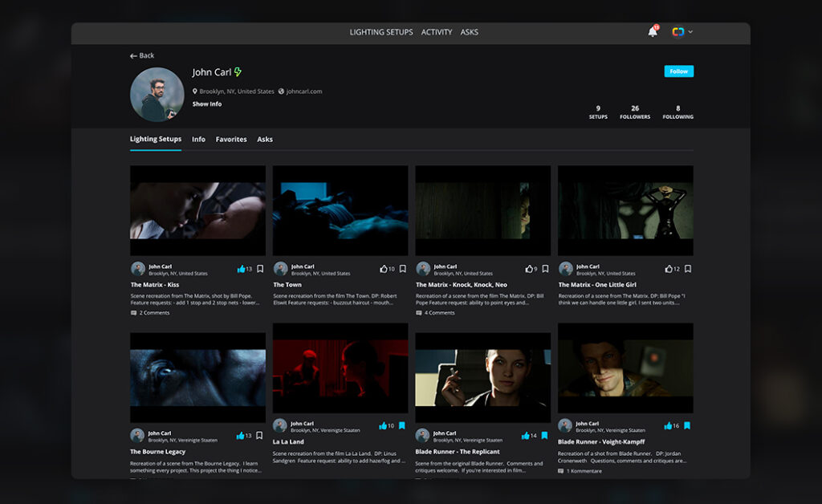This screenshot has height=504, width=822.
Task: Open The Bourne Legacy thumbnail
Action: click(197, 377)
